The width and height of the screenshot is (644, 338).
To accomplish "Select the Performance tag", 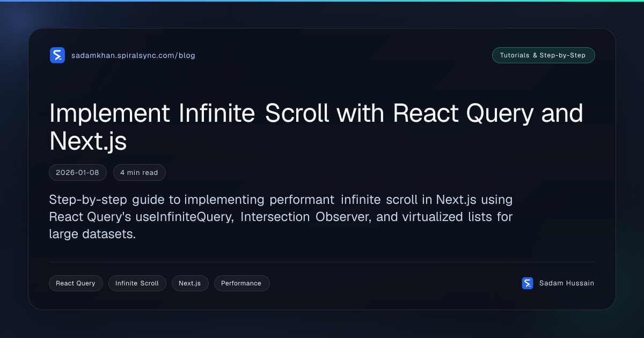I will 241,283.
